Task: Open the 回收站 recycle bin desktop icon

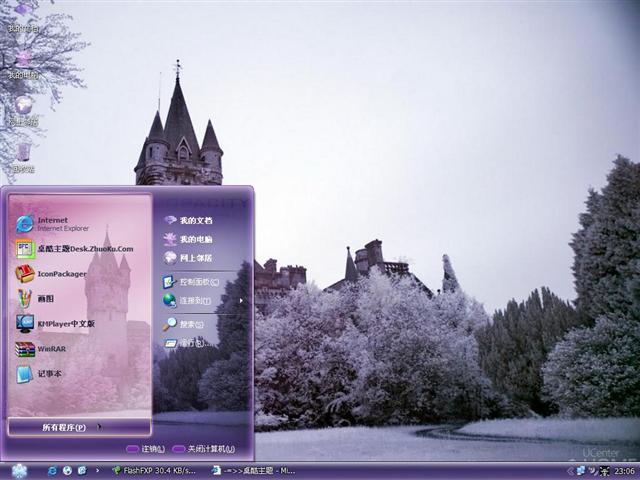Action: [23, 157]
